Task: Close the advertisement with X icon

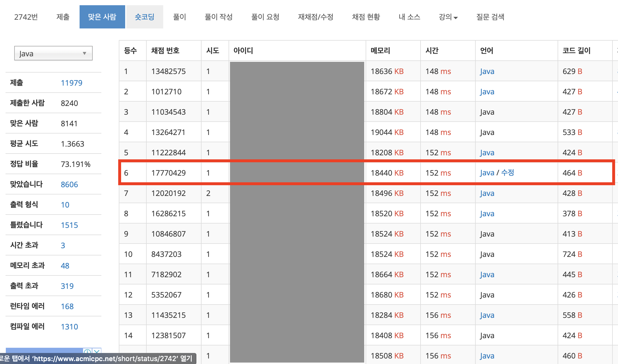Action: [97, 352]
